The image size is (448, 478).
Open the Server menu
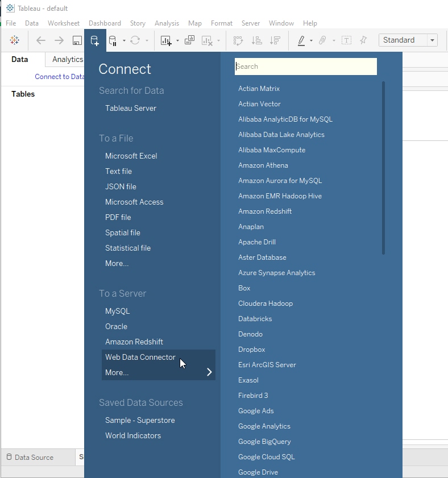[251, 23]
